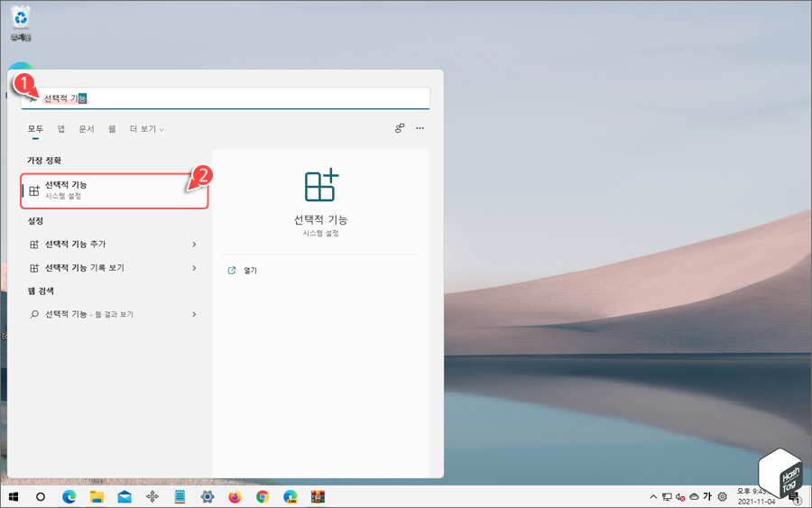Show hidden system tray icons
This screenshot has width=812, height=508.
[653, 497]
